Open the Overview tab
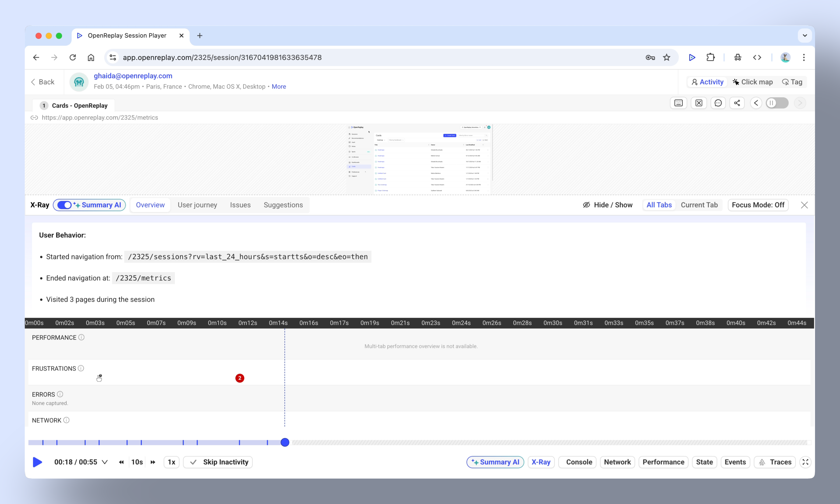Viewport: 840px width, 504px height. pos(150,205)
